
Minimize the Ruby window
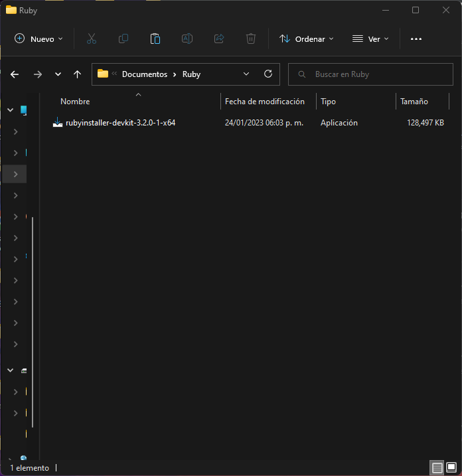click(386, 11)
